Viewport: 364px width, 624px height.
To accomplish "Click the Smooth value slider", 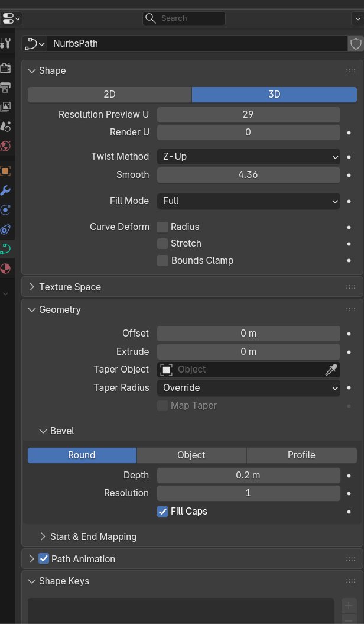I will [248, 175].
